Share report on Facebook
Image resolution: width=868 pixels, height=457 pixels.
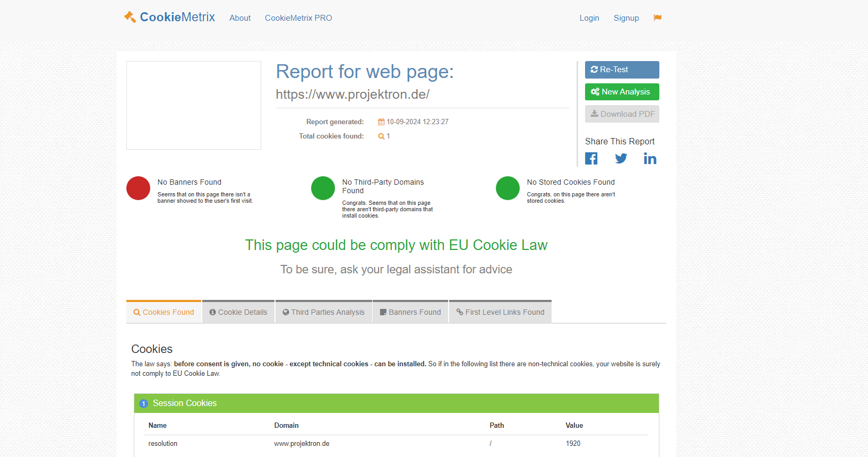pyautogui.click(x=591, y=159)
